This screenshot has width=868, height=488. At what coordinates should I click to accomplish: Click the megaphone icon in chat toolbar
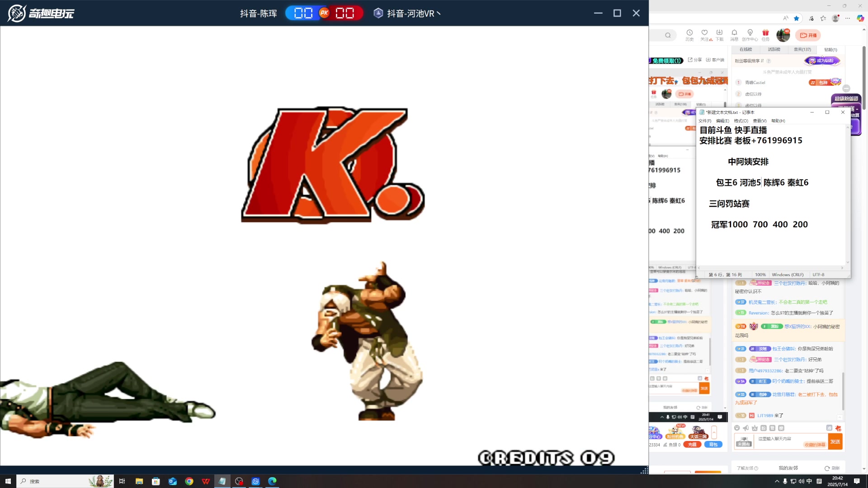746,428
